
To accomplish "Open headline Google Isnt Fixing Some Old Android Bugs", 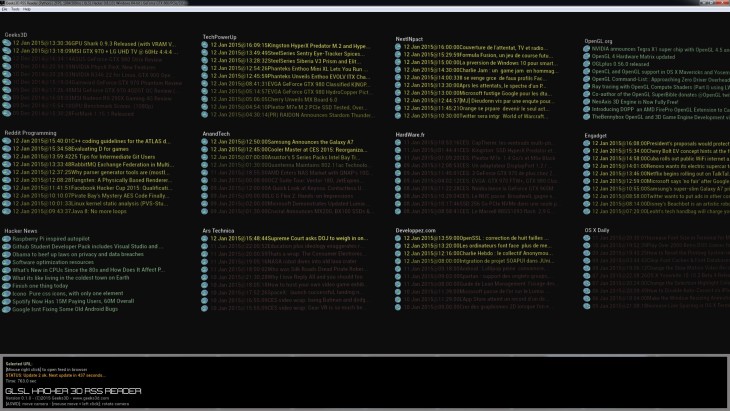I will 65,309.
